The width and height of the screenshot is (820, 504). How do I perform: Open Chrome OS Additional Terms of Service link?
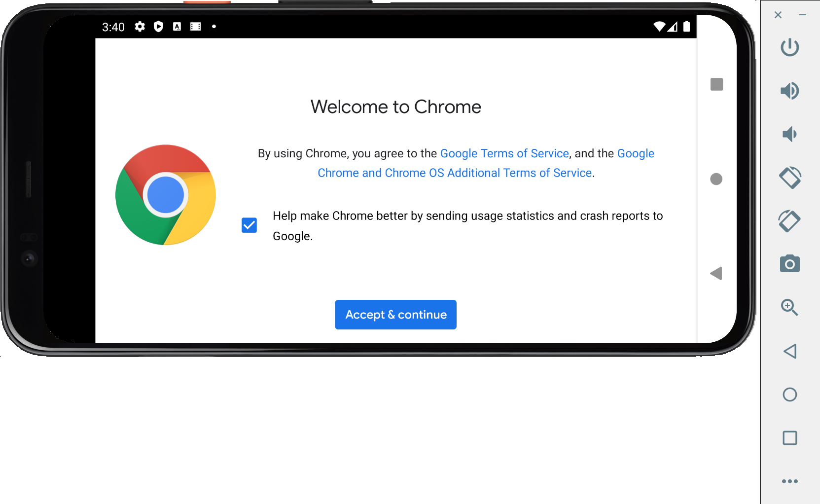click(455, 173)
